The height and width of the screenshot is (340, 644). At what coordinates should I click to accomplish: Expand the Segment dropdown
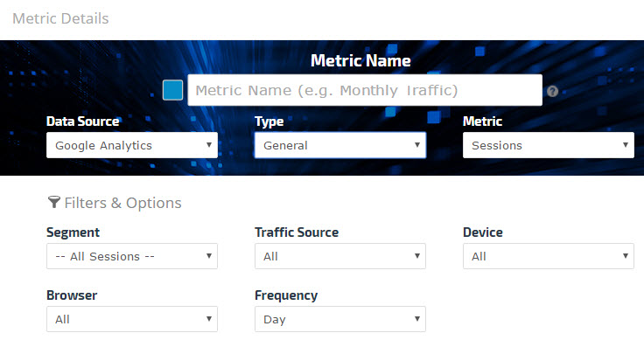(x=132, y=256)
